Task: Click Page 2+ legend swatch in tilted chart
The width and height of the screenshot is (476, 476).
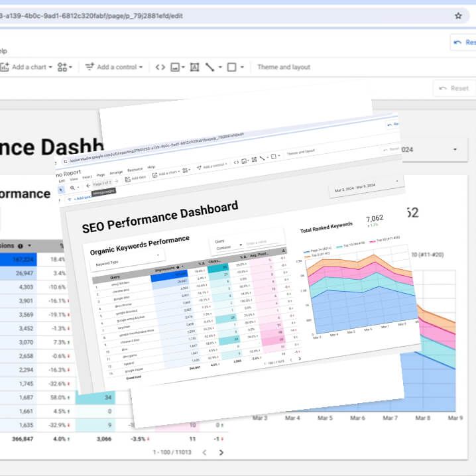Action: [x=306, y=252]
